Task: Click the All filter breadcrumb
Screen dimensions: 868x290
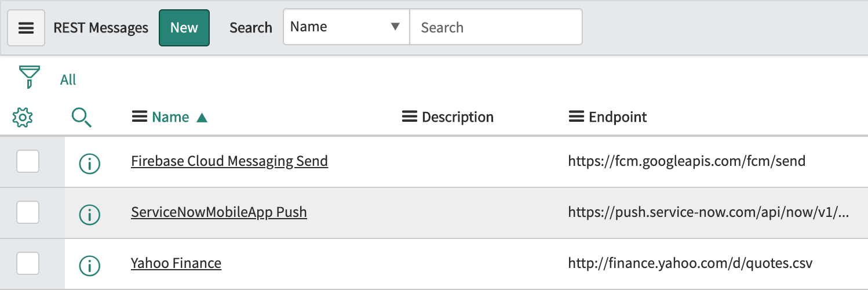Action: [68, 80]
